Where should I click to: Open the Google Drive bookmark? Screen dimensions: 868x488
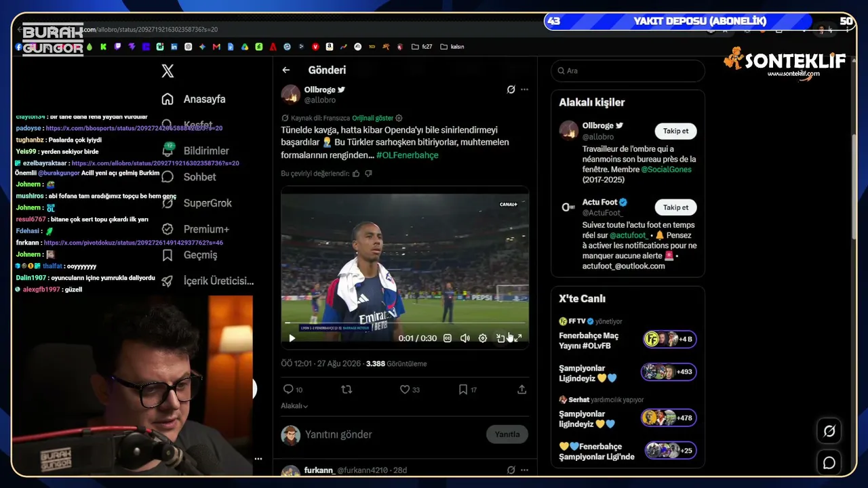coord(245,47)
